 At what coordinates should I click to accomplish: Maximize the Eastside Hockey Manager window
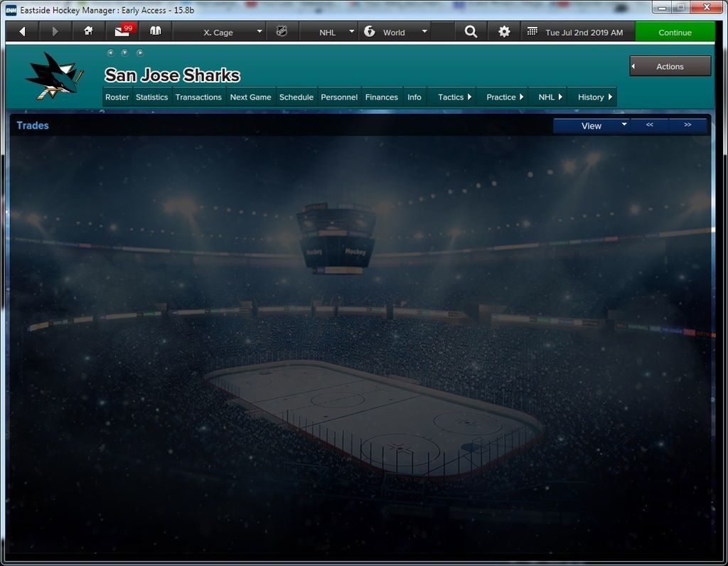[681, 7]
